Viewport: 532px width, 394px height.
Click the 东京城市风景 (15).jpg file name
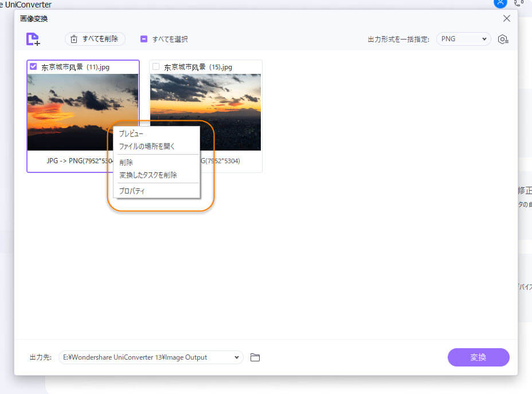tap(198, 67)
